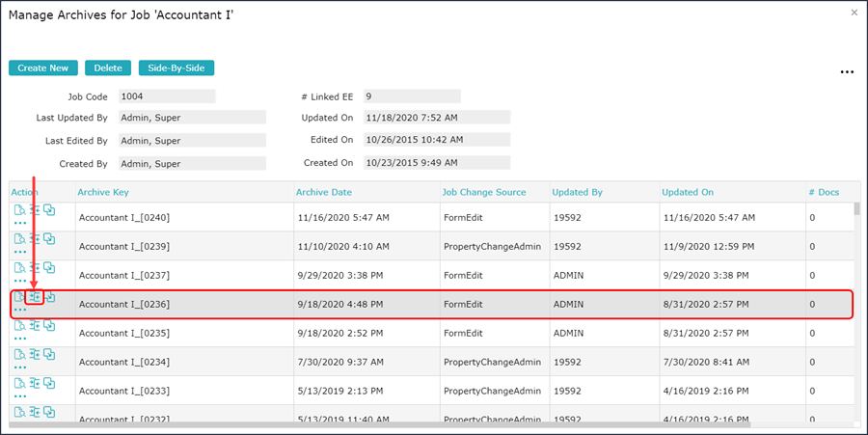868x435 pixels.
Task: Click the Delete button
Action: tap(108, 68)
